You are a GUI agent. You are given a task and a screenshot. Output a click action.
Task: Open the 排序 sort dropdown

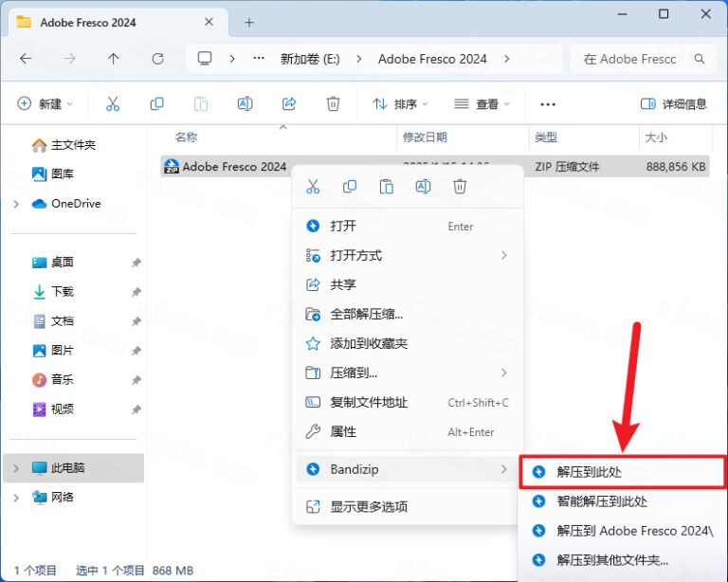[400, 103]
